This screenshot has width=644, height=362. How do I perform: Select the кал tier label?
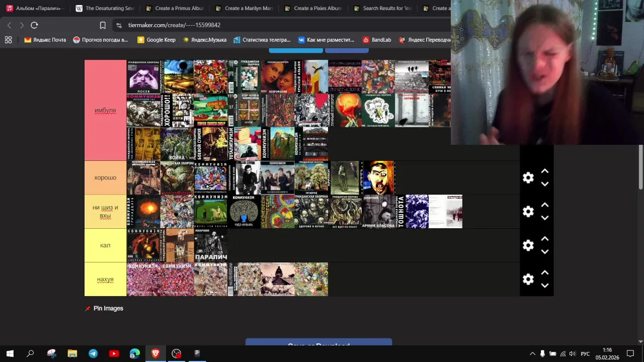pyautogui.click(x=105, y=245)
